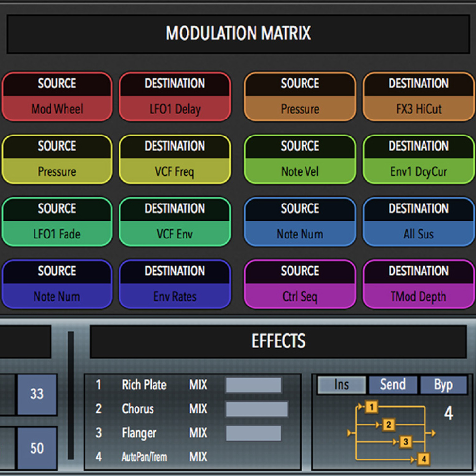Click the EFFECTS section header
Image resolution: width=476 pixels, height=476 pixels.
pos(278,341)
